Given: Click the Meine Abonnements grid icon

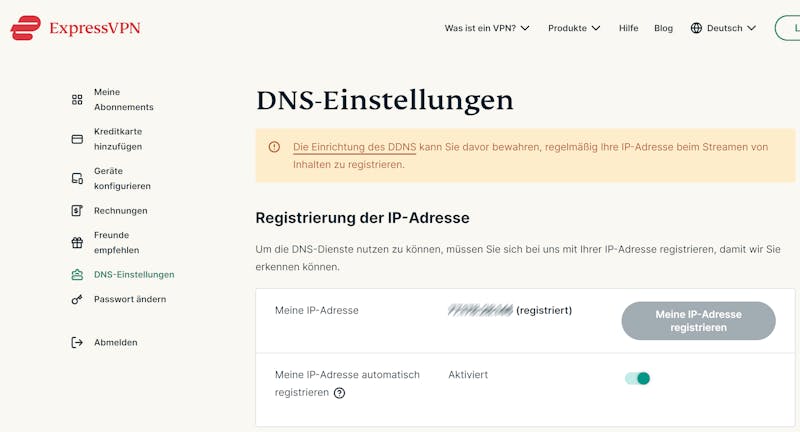Looking at the screenshot, I should (x=77, y=99).
